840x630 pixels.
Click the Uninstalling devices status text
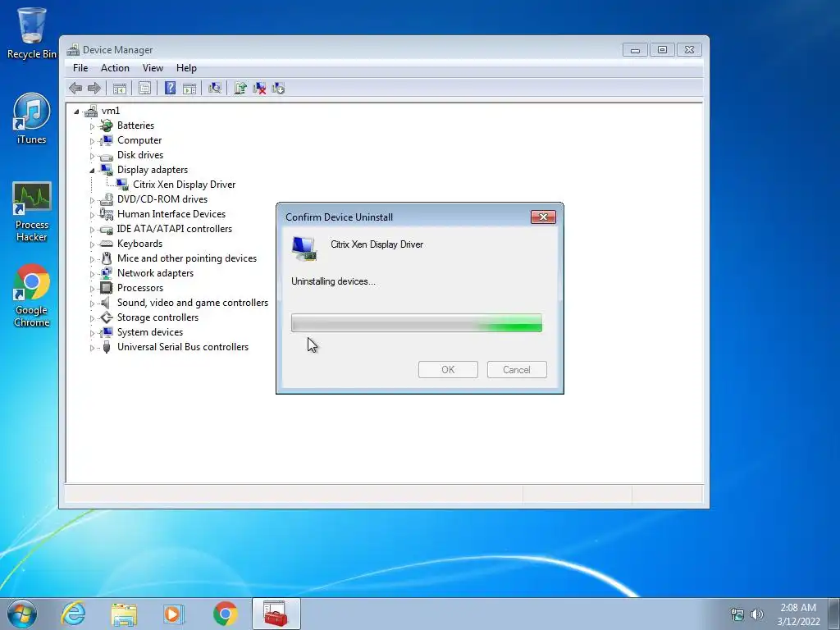(x=333, y=281)
